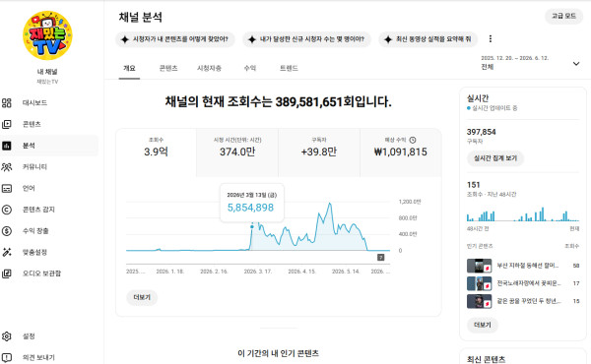Click the 고급 모드 button
This screenshot has width=591, height=364.
(x=563, y=16)
